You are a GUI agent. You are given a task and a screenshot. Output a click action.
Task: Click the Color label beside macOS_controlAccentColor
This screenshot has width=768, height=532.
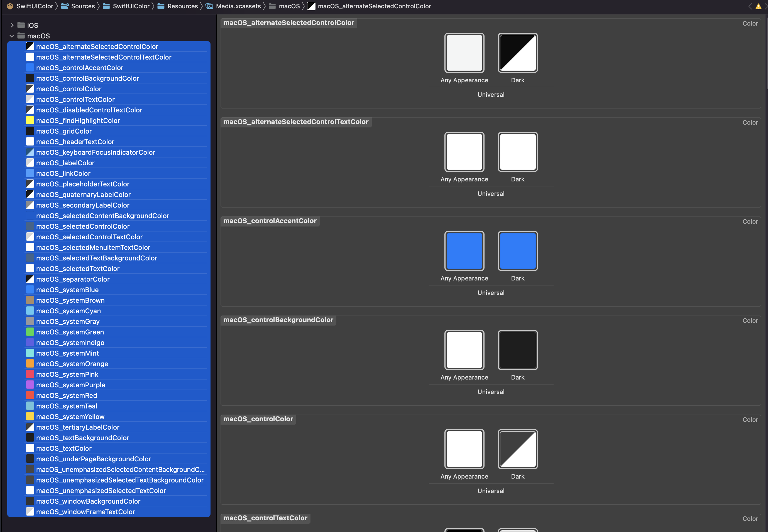(x=750, y=221)
